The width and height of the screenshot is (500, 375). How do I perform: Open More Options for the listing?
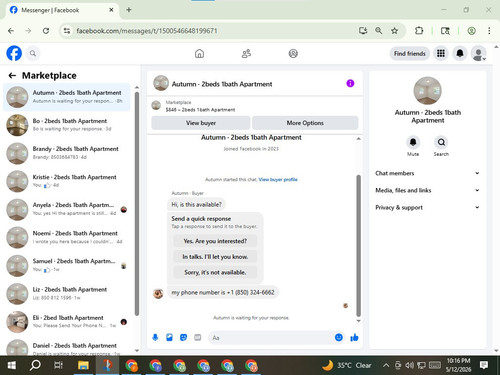point(305,123)
